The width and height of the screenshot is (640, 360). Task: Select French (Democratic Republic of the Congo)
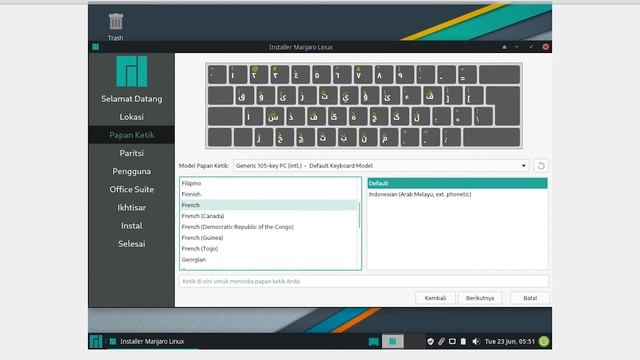(269, 227)
